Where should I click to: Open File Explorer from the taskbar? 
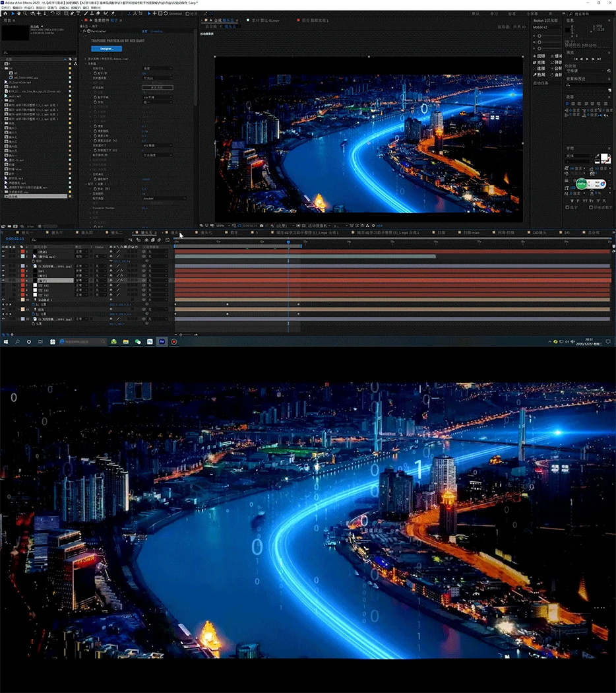pyautogui.click(x=126, y=342)
